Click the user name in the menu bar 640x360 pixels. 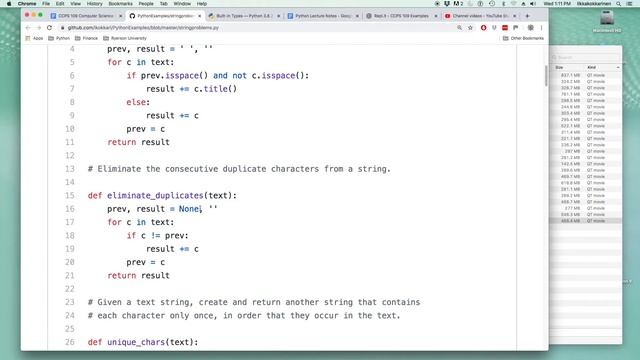(594, 4)
